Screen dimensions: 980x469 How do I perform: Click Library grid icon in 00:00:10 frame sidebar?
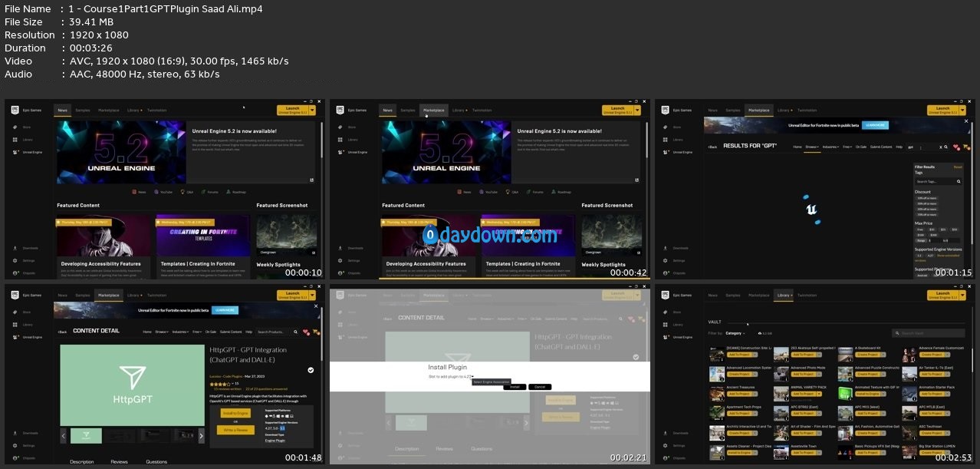[15, 139]
